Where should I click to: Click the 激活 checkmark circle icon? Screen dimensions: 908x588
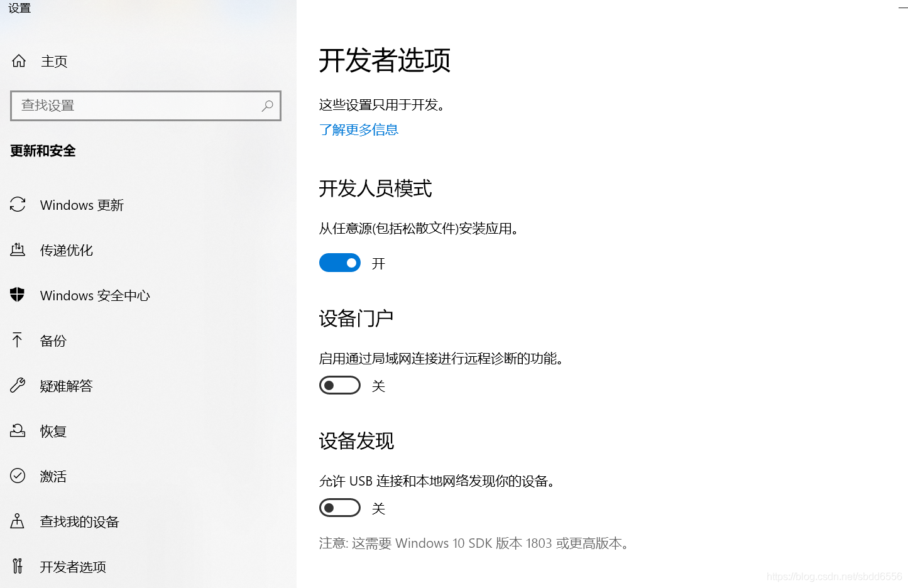(18, 476)
